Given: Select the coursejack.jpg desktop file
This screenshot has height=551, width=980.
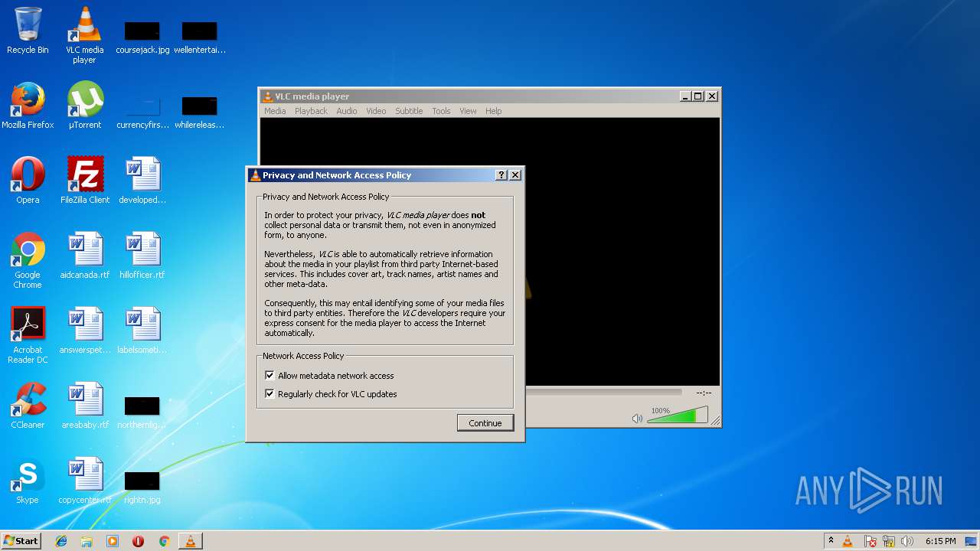Looking at the screenshot, I should 142,38.
